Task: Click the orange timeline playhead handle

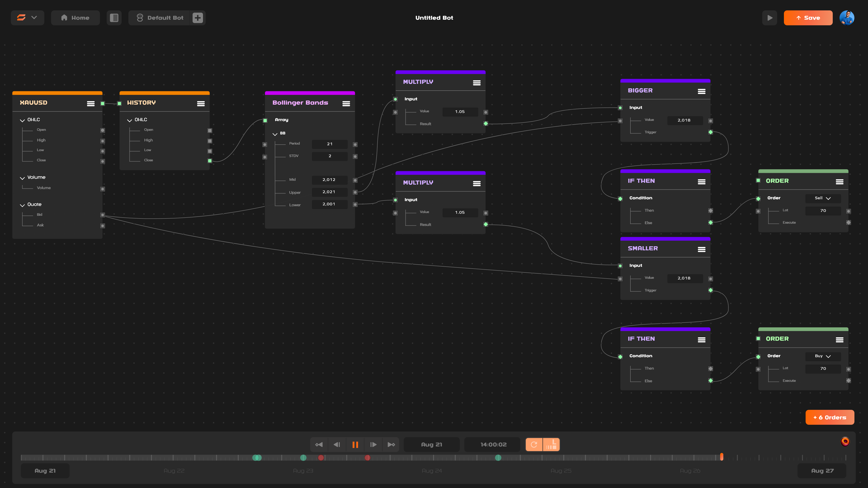Action: point(722,457)
